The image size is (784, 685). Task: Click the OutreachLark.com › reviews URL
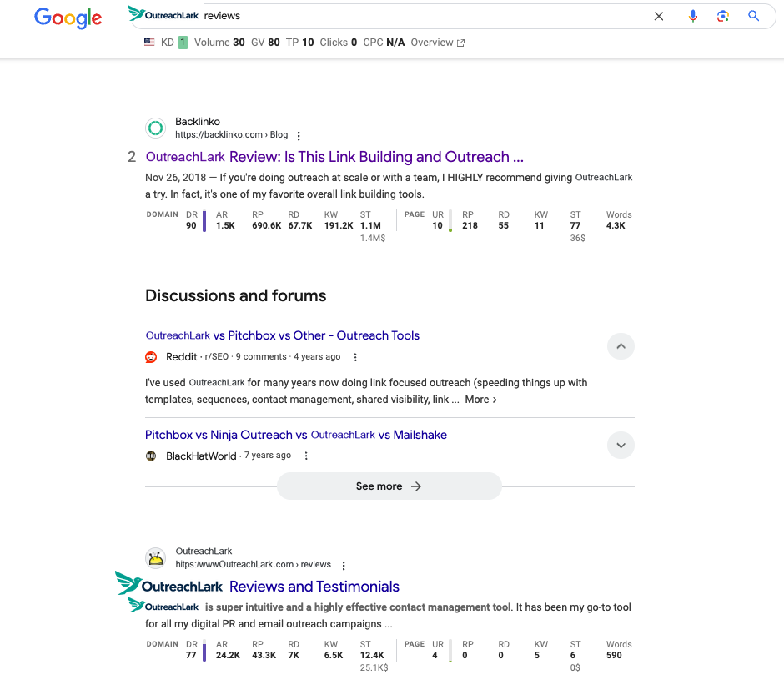tap(253, 564)
